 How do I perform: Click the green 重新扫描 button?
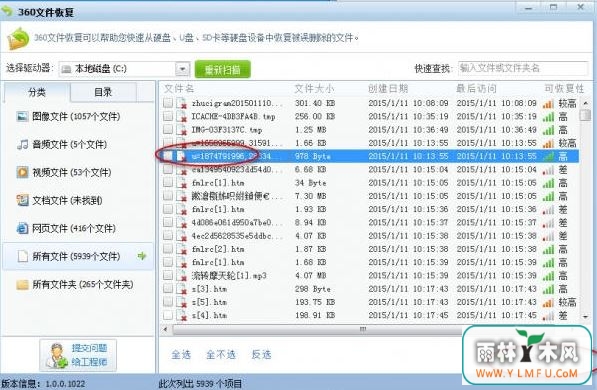(223, 69)
